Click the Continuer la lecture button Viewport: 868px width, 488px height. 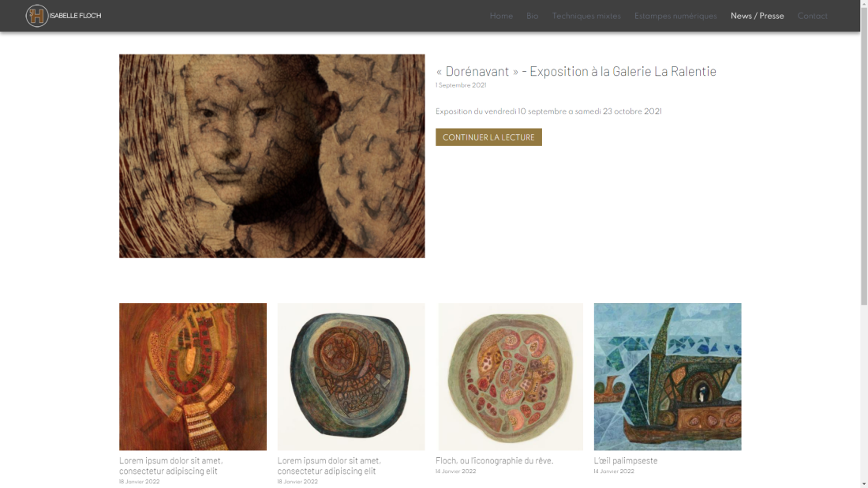tap(488, 137)
